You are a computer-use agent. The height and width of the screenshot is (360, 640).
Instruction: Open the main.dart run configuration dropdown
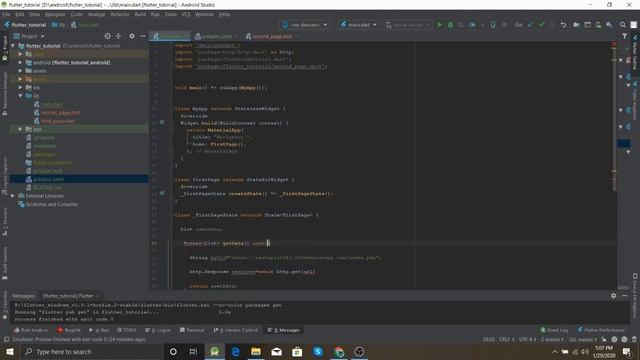tap(359, 25)
